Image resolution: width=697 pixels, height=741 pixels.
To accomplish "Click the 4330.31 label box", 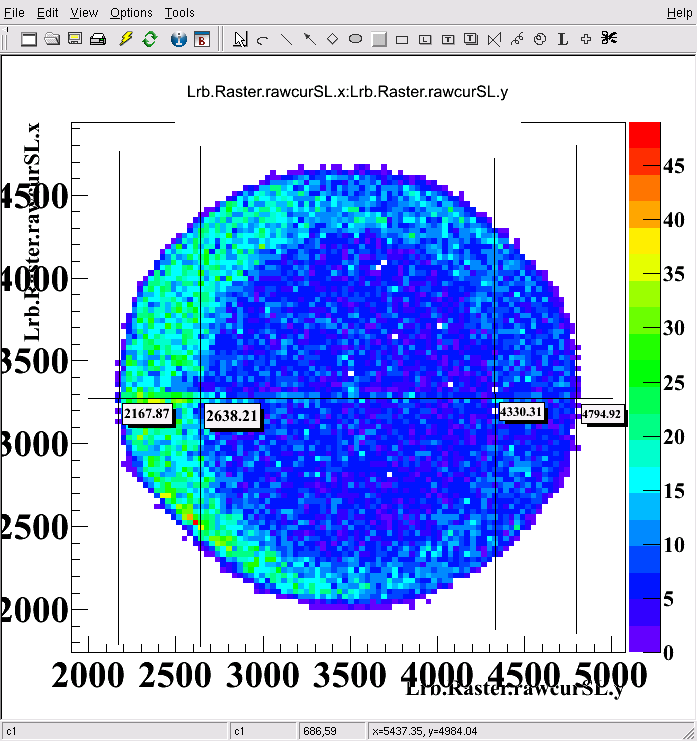I will click(521, 412).
